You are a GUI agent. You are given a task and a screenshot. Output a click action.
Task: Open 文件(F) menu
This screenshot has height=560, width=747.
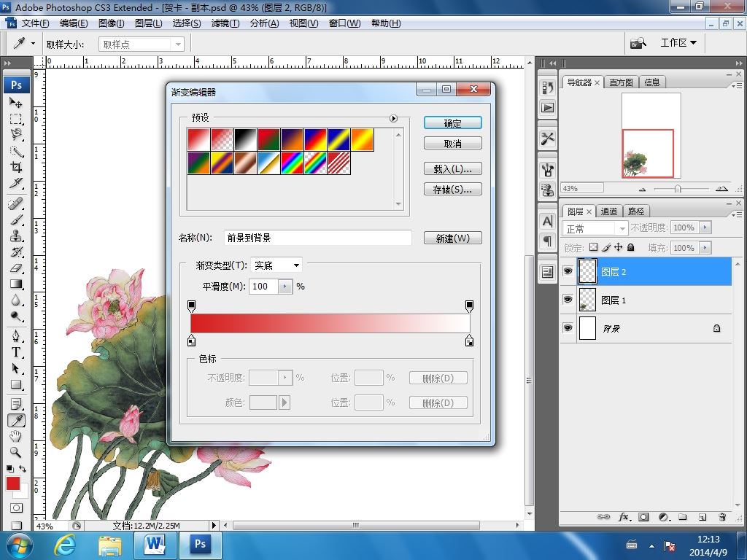[x=35, y=23]
